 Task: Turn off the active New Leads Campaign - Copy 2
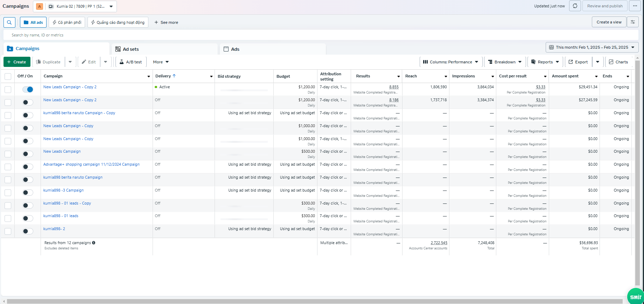pyautogui.click(x=28, y=89)
